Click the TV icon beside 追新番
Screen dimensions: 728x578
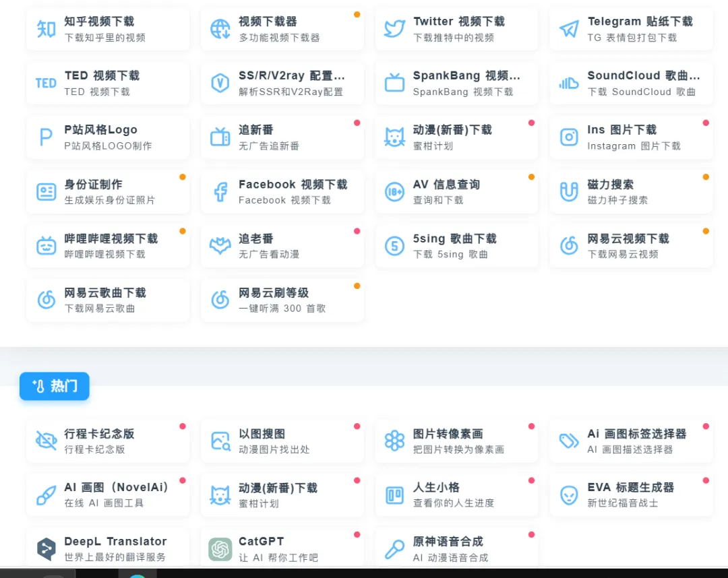pyautogui.click(x=220, y=137)
